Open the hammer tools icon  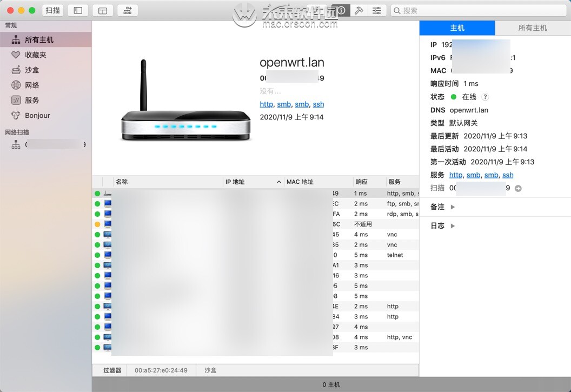coord(359,10)
